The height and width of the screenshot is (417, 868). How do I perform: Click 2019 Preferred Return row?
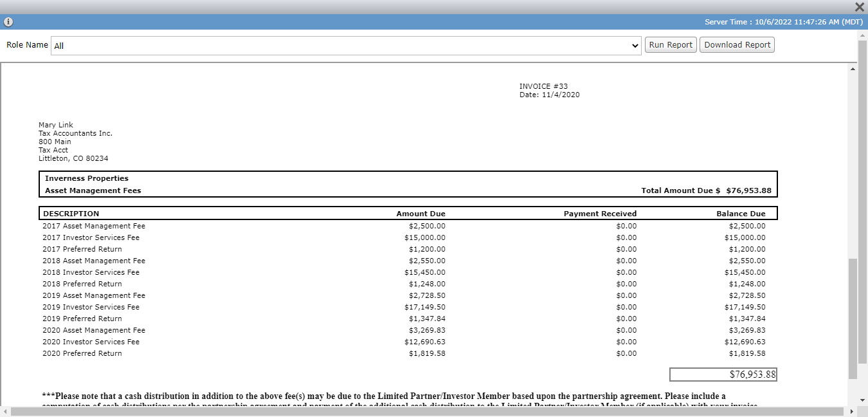click(x=408, y=319)
